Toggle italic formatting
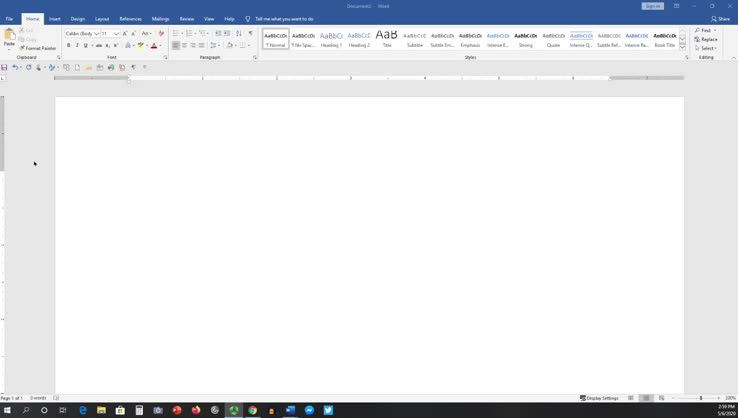 pyautogui.click(x=77, y=46)
